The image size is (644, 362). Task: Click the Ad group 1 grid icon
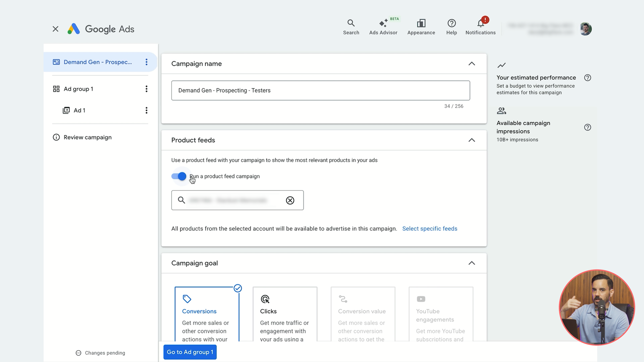[56, 89]
